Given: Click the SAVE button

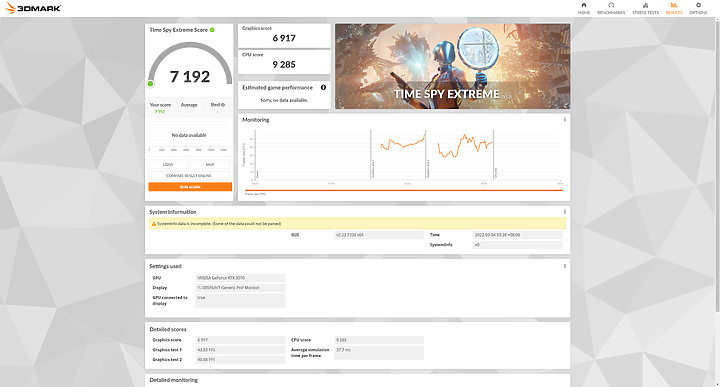Looking at the screenshot, I should 210,164.
